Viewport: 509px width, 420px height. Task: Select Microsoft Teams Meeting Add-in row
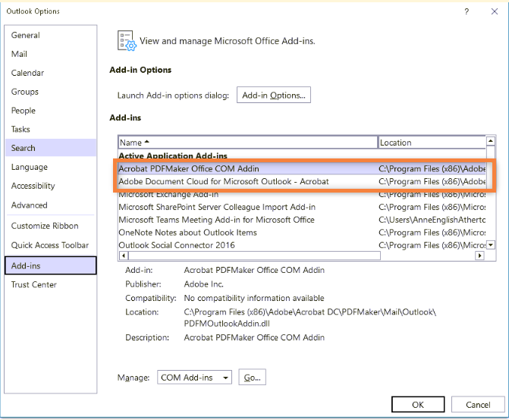tap(302, 220)
